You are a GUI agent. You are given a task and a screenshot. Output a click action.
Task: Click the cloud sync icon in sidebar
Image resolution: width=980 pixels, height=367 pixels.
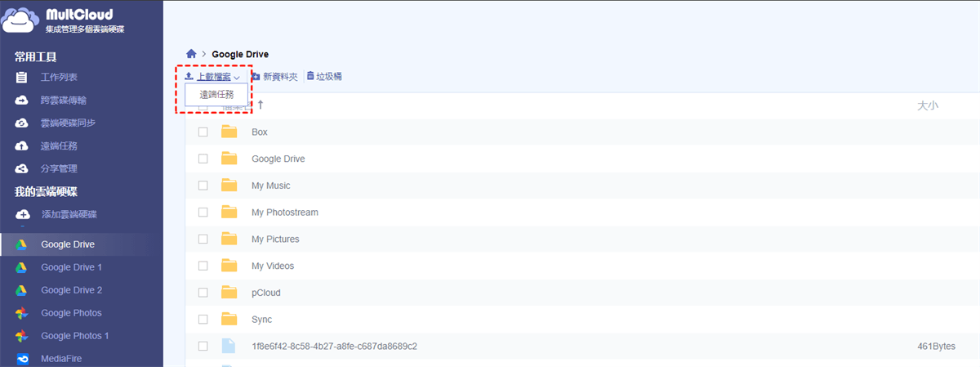[x=22, y=123]
